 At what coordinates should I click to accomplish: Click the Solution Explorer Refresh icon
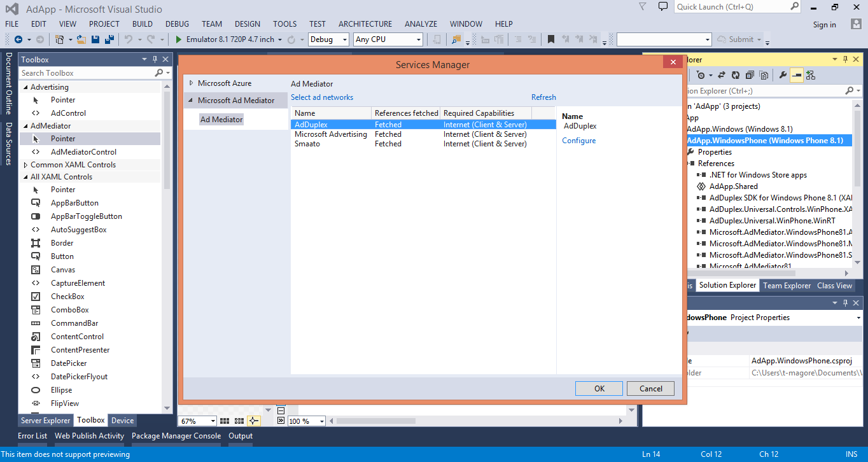coord(736,75)
